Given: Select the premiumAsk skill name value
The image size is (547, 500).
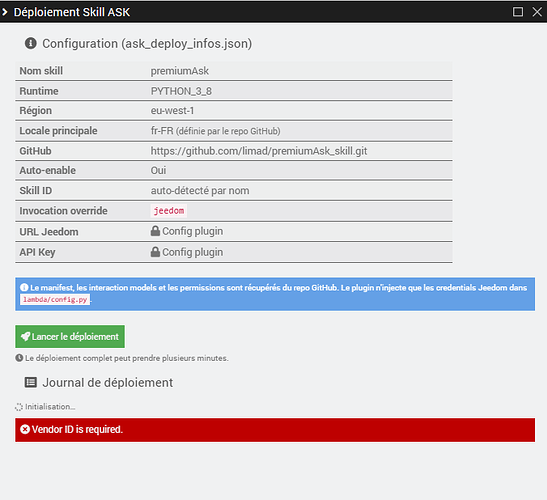Looking at the screenshot, I should click(x=180, y=71).
